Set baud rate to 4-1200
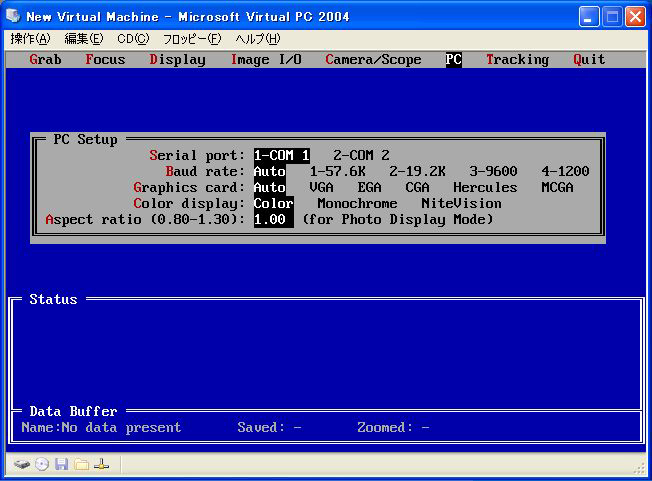 point(566,171)
